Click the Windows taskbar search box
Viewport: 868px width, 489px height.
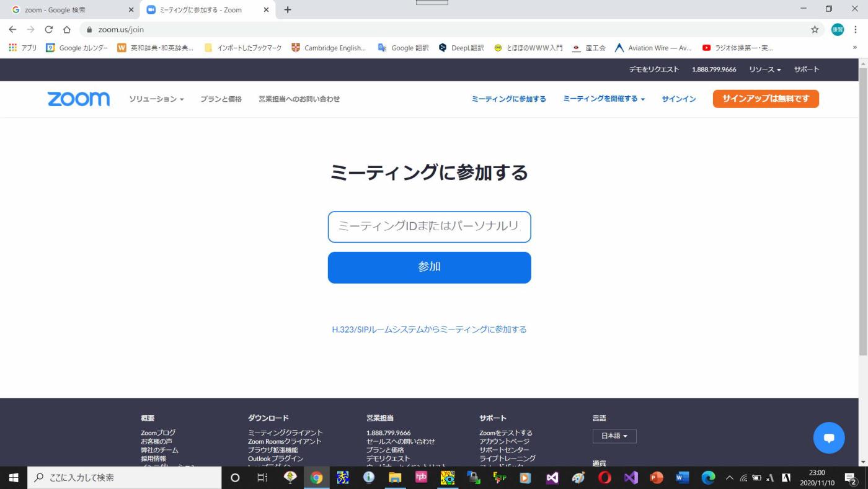coord(125,477)
